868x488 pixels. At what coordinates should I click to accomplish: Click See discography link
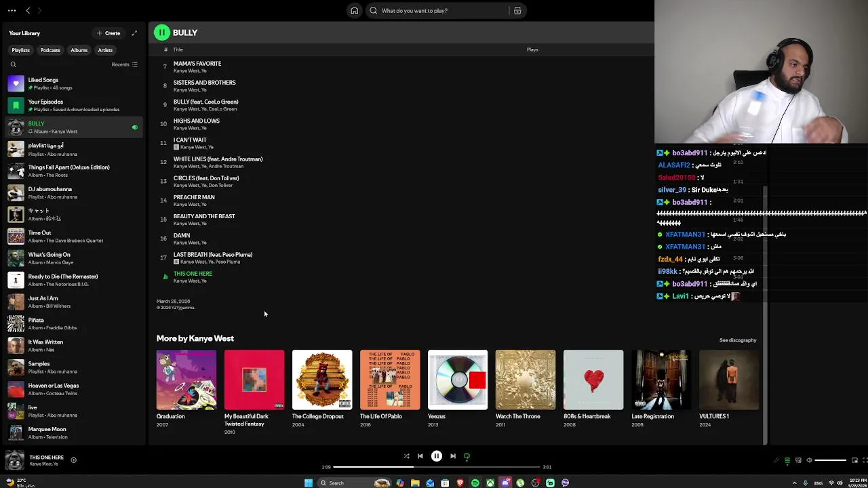click(738, 340)
